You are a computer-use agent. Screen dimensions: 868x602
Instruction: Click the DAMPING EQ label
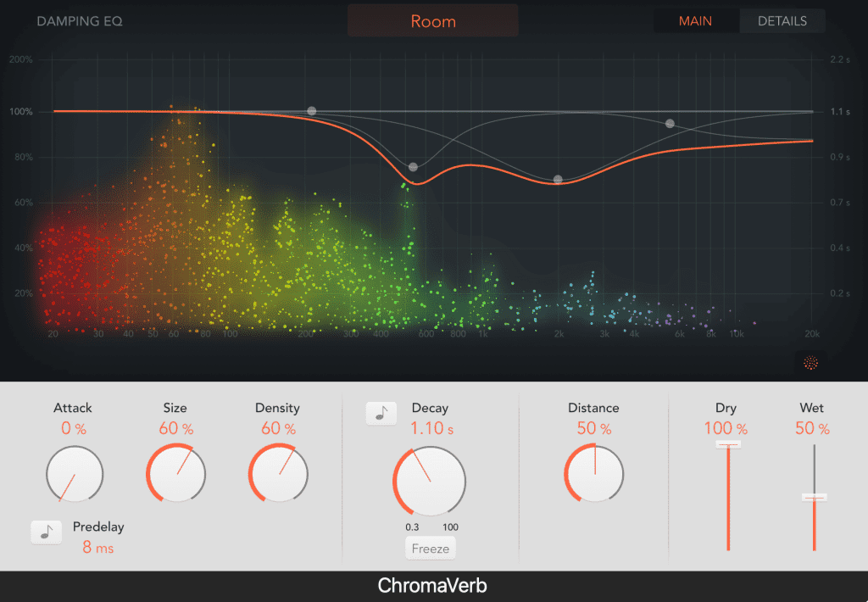click(x=79, y=21)
